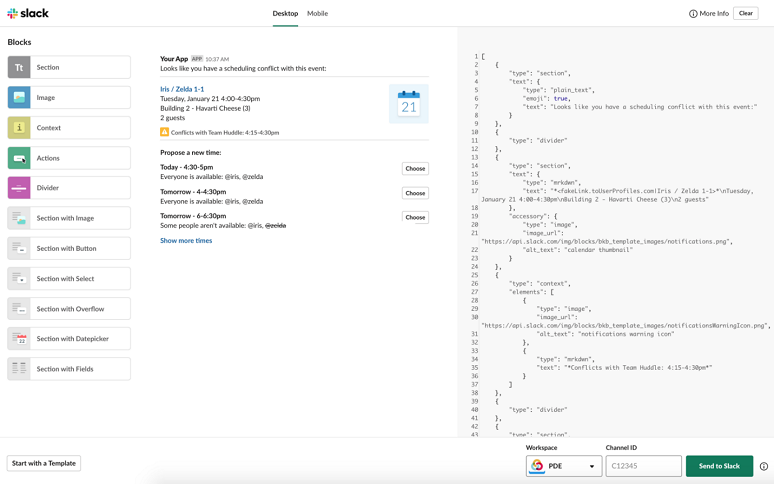
Task: Click Section with Overflow icon
Action: tap(19, 309)
